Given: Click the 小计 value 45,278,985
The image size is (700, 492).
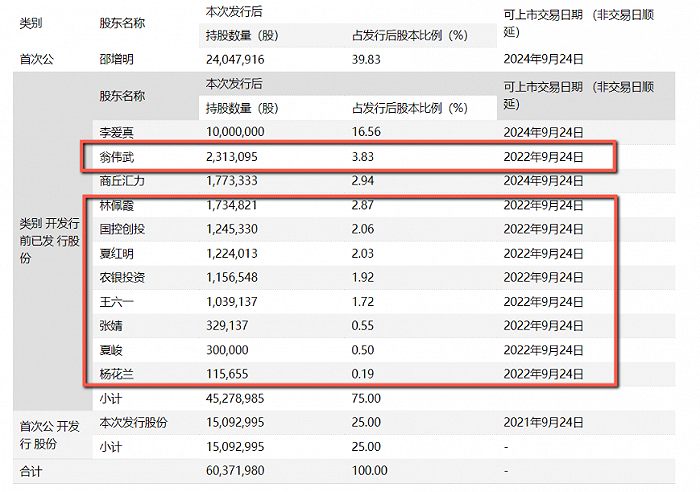Looking at the screenshot, I should [x=235, y=398].
